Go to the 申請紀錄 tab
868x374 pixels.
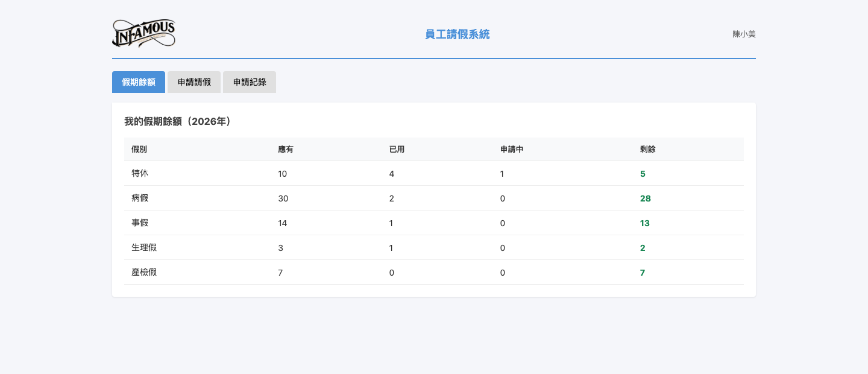tap(250, 82)
